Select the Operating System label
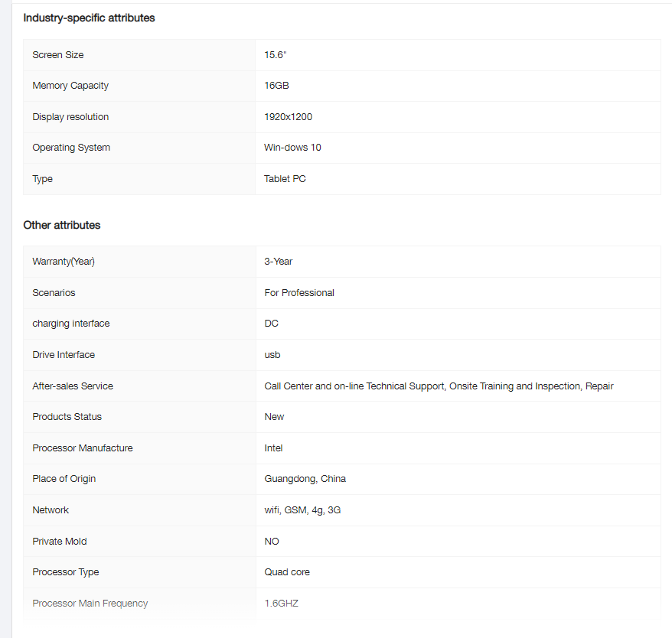Viewport: 672px width, 638px height. 71,148
